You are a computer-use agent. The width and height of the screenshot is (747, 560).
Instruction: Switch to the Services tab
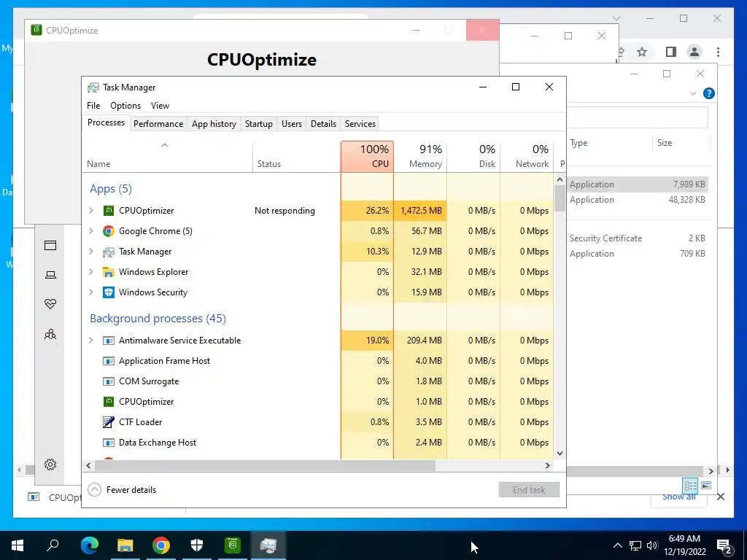click(360, 124)
